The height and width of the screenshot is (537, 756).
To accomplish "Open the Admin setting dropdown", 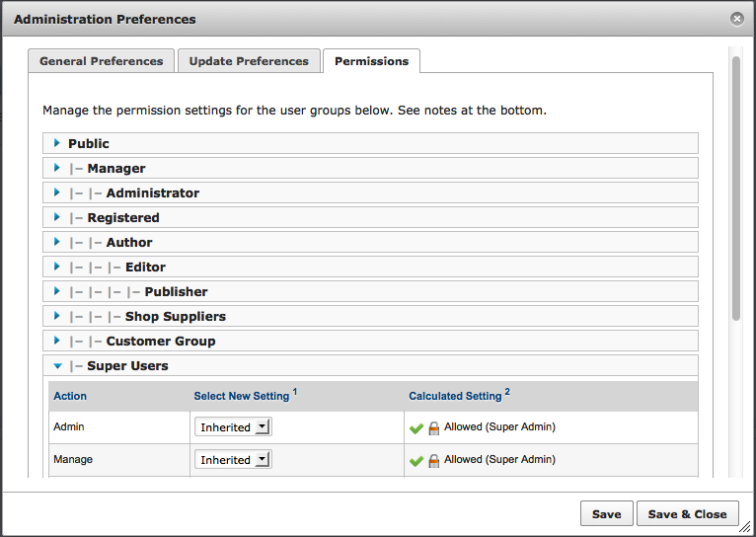I will pos(233,427).
